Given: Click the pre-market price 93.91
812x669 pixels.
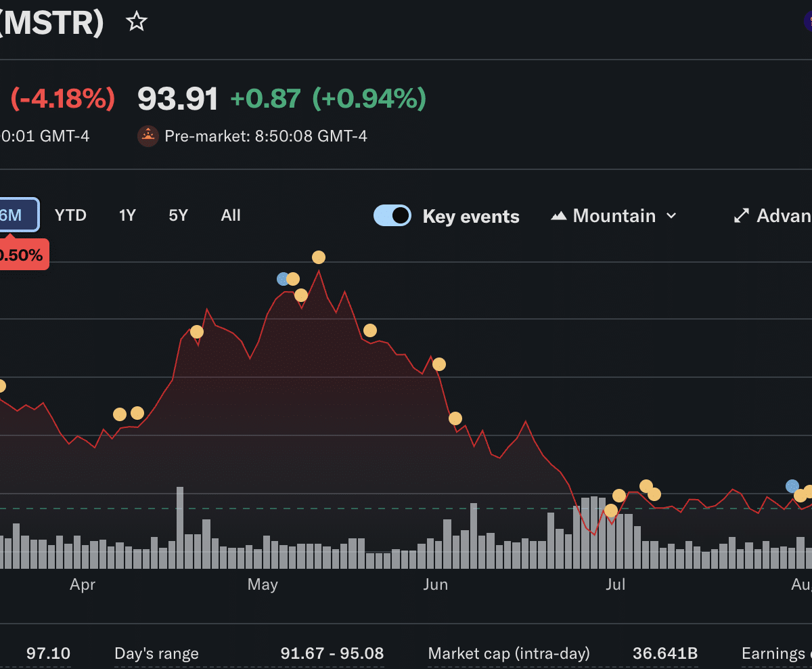Looking at the screenshot, I should (x=178, y=99).
